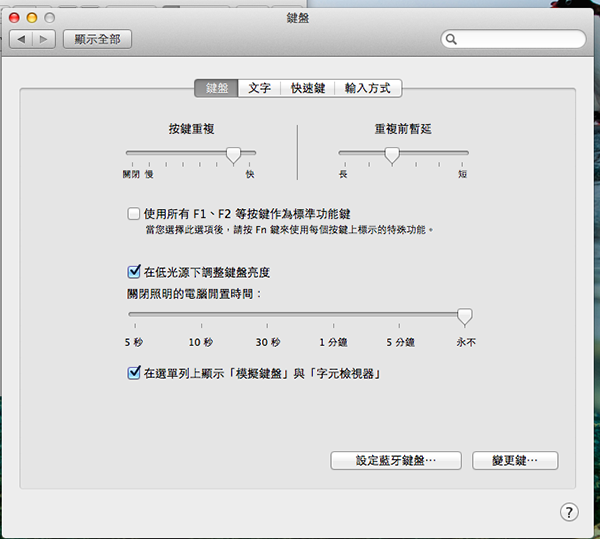Switch to the 文字 tab
The height and width of the screenshot is (539, 600).
[x=259, y=88]
